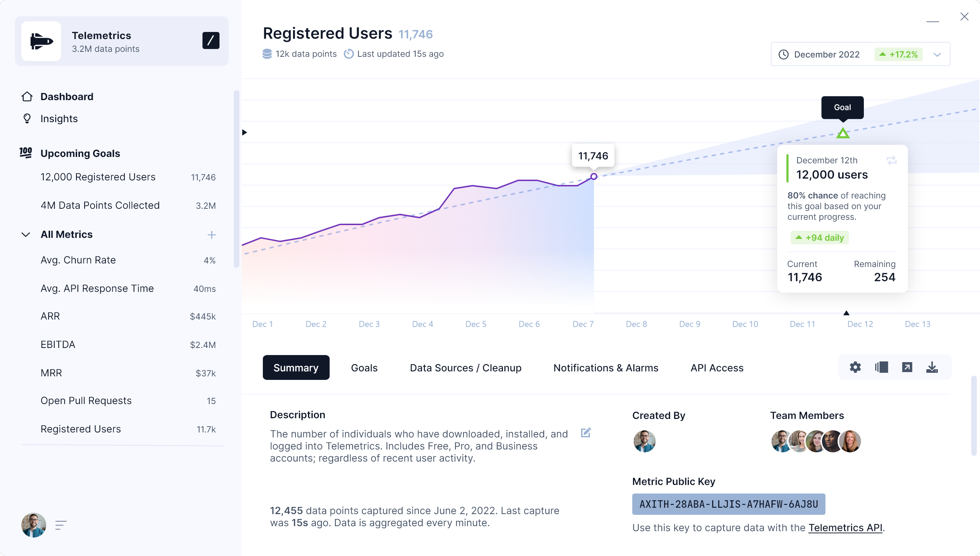Close the window
The height and width of the screenshot is (556, 980).
tap(964, 16)
